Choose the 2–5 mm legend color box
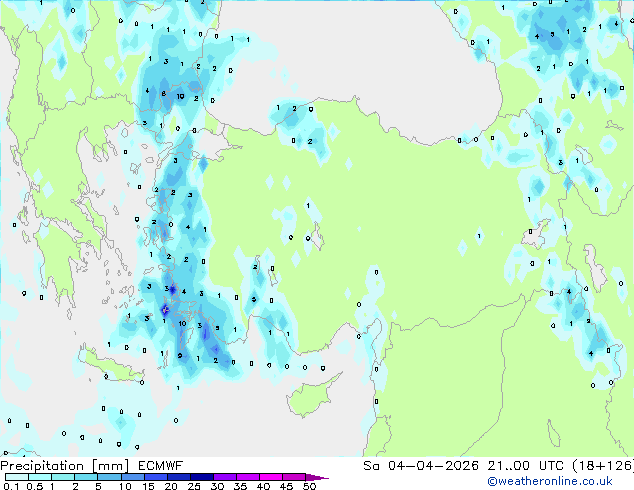The height and width of the screenshot is (490, 634). pyautogui.click(x=86, y=477)
